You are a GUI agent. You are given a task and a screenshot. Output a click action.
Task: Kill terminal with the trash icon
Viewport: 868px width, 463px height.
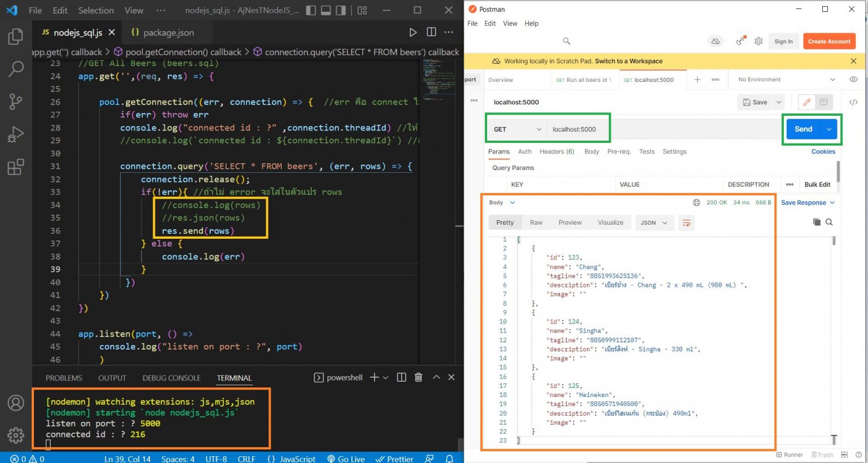coord(418,377)
